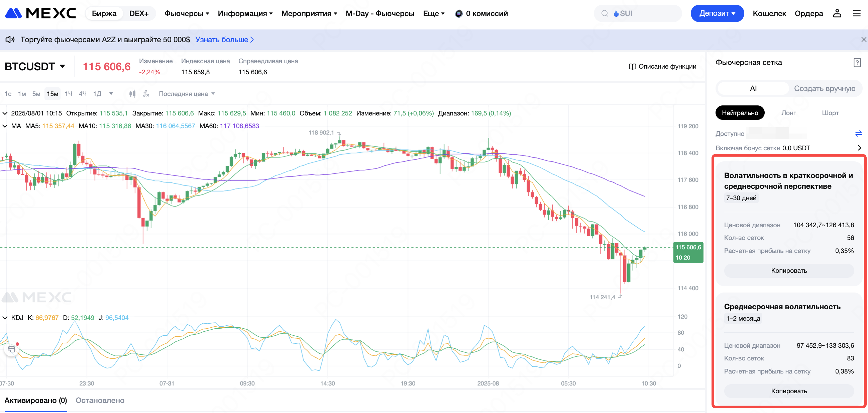Click the announcement speaker icon

click(10, 39)
